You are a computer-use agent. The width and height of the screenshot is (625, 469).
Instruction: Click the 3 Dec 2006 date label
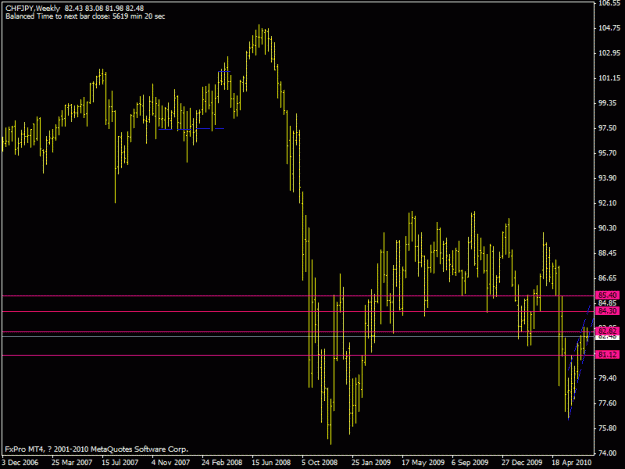coord(20,462)
